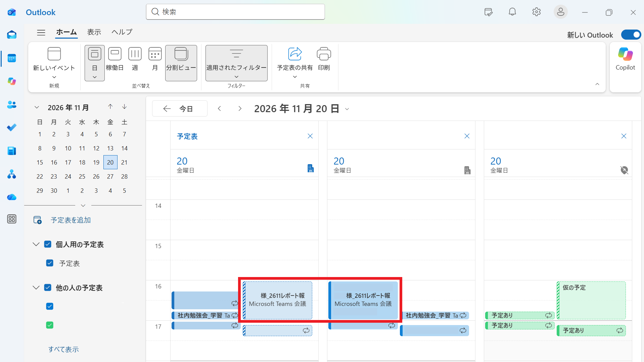Open the account profile avatar
644x362 pixels.
click(x=560, y=12)
